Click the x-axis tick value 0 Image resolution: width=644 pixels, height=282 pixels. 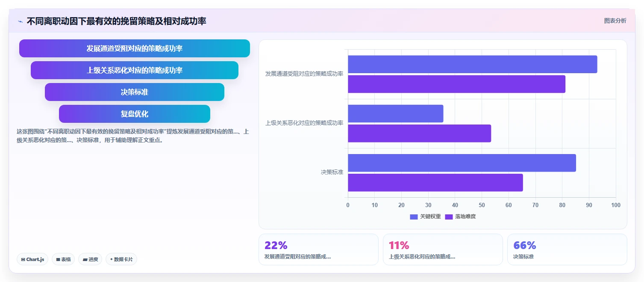348,205
